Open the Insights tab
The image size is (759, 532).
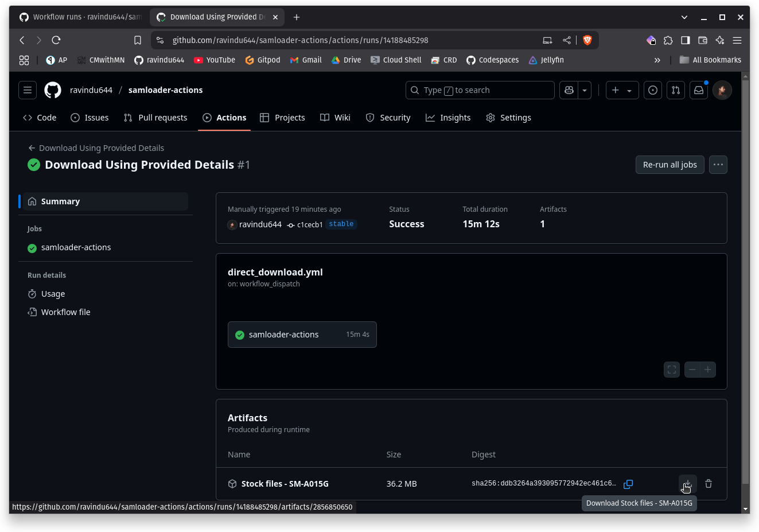coord(448,118)
